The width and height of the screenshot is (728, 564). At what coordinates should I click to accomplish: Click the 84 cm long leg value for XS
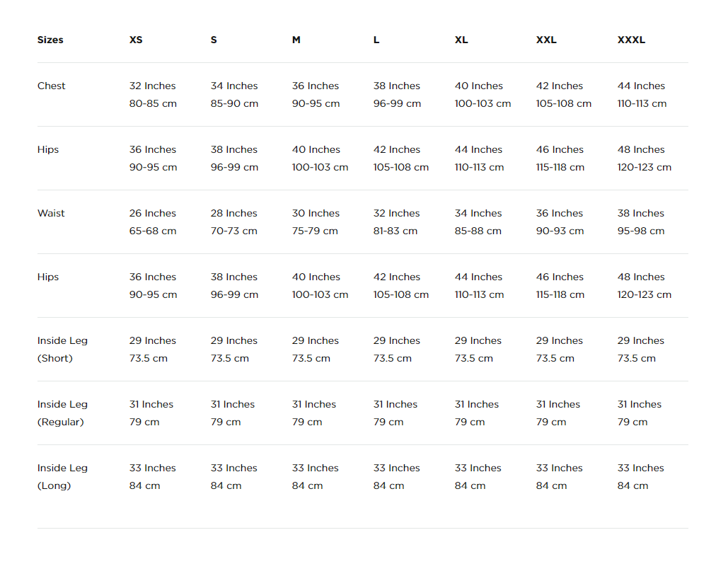(x=144, y=485)
